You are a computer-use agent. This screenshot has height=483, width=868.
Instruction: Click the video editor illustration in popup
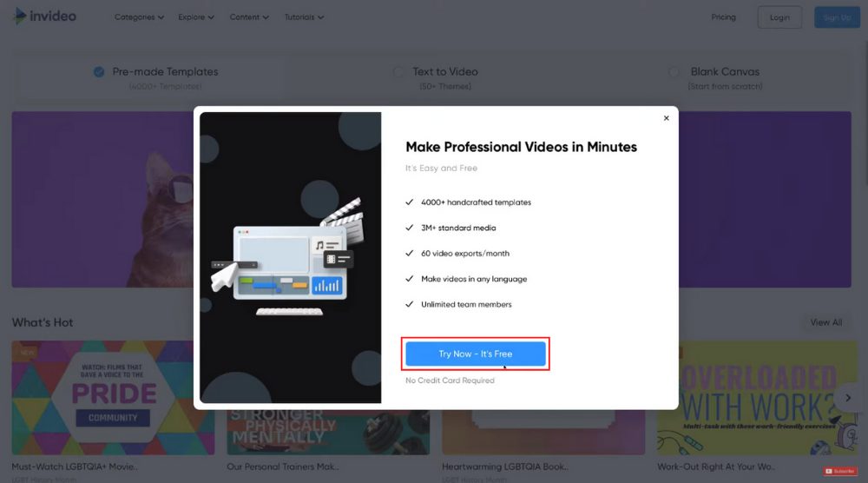click(290, 257)
